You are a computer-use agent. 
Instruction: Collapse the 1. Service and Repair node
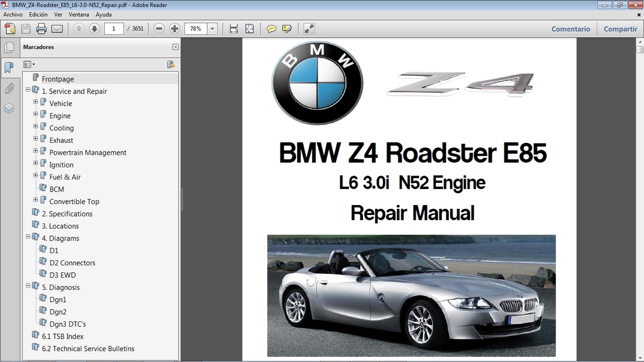pyautogui.click(x=28, y=89)
